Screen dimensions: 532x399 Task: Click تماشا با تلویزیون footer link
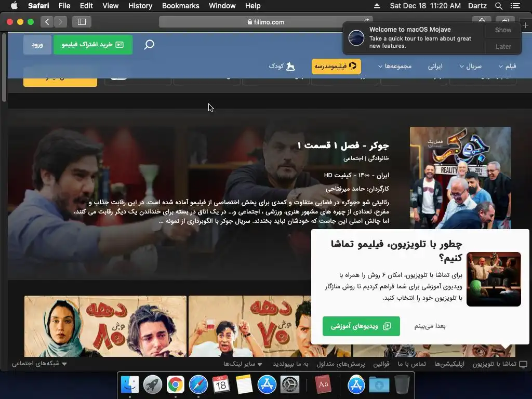[x=500, y=364]
